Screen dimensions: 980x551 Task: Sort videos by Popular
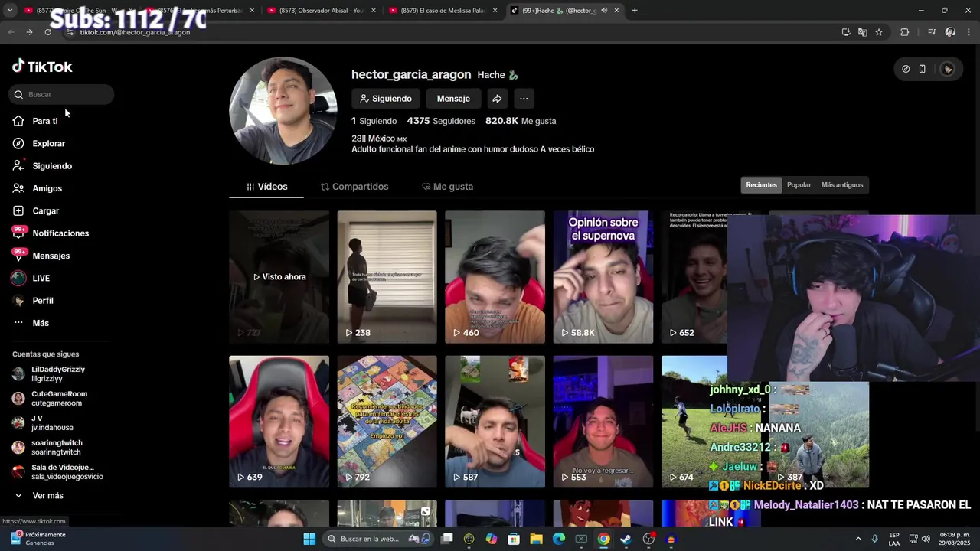[x=799, y=185]
